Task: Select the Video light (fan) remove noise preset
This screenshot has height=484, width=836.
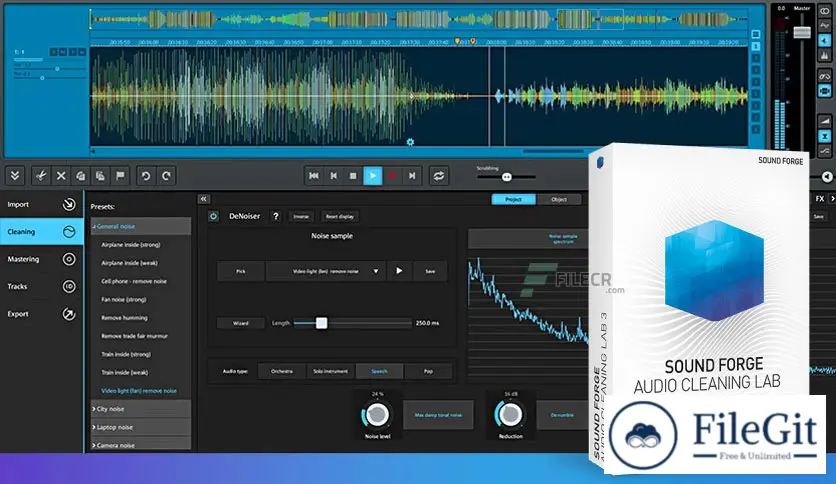Action: point(139,391)
